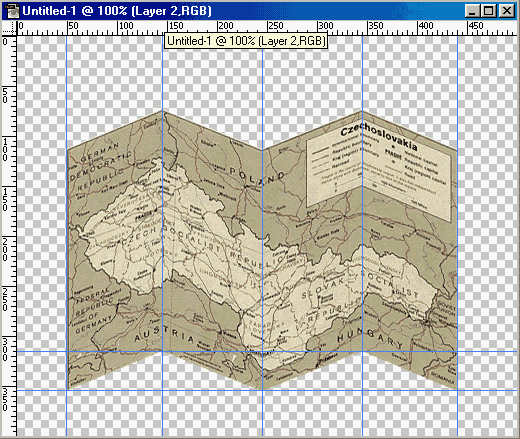520x439 pixels.
Task: Click the Untitled-1 title bar text
Action: pos(117,11)
